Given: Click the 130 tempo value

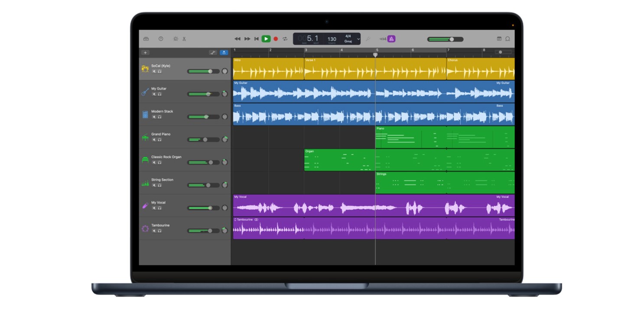Looking at the screenshot, I should [x=332, y=39].
